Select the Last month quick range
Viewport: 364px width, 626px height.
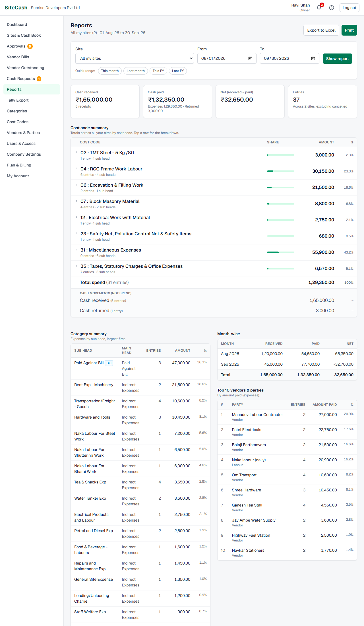[136, 71]
